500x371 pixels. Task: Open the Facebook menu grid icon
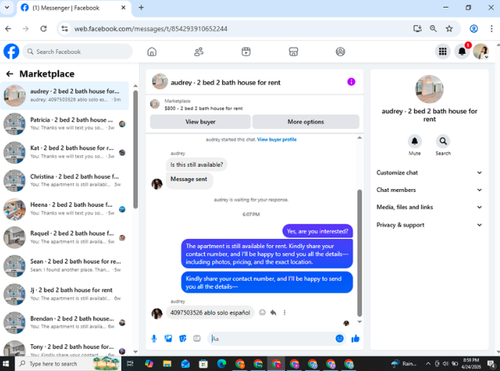[x=443, y=51]
